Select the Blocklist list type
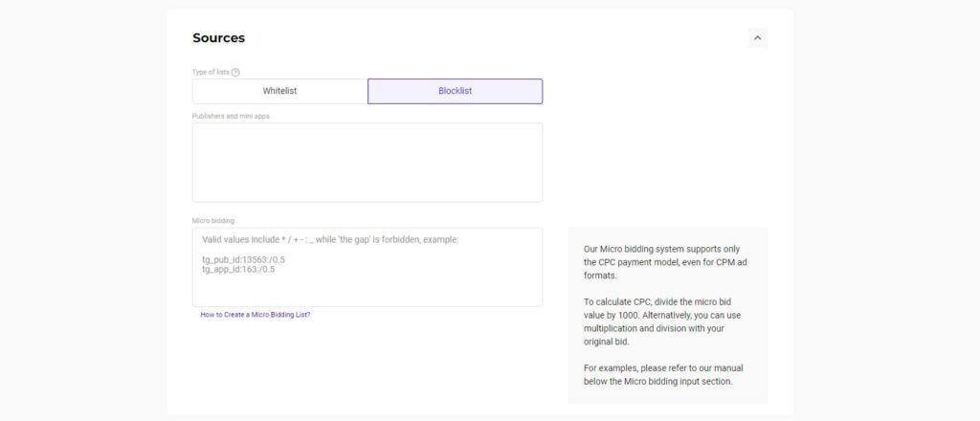This screenshot has height=421, width=980. [x=455, y=91]
